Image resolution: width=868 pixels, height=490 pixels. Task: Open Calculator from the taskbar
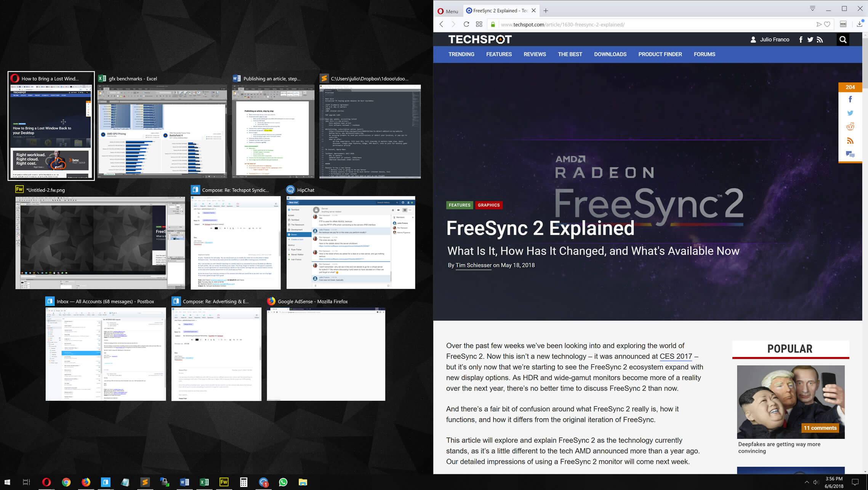pyautogui.click(x=243, y=482)
